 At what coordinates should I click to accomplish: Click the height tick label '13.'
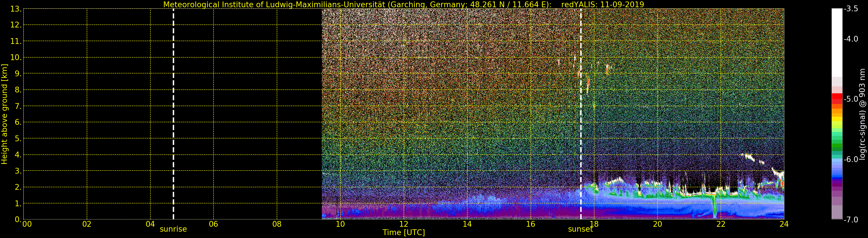(16, 9)
